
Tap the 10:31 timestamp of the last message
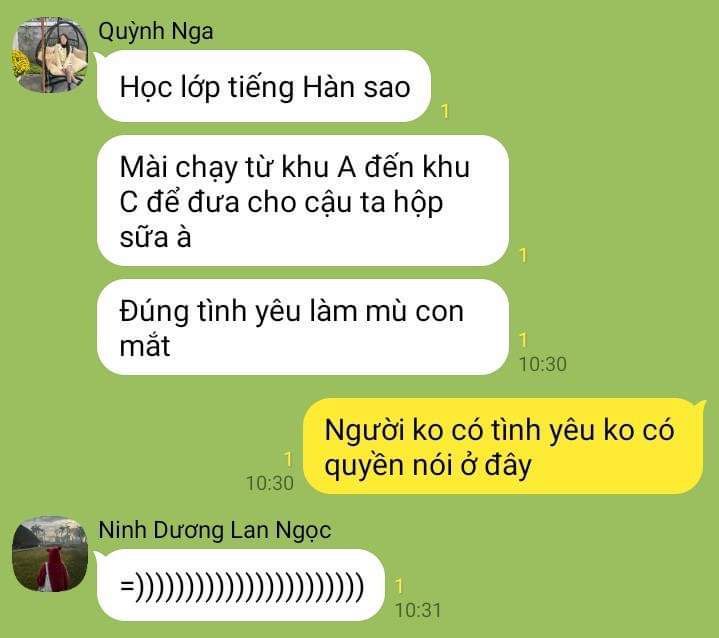(418, 610)
